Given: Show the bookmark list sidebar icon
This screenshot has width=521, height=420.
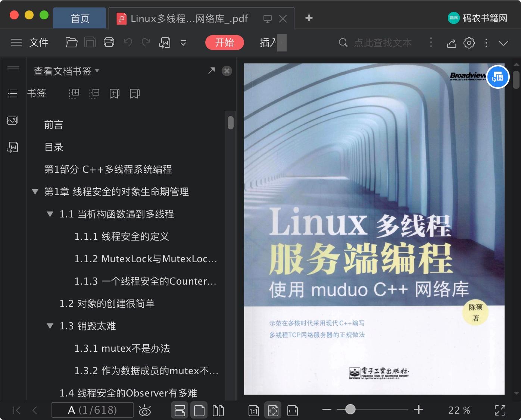Looking at the screenshot, I should 13,93.
